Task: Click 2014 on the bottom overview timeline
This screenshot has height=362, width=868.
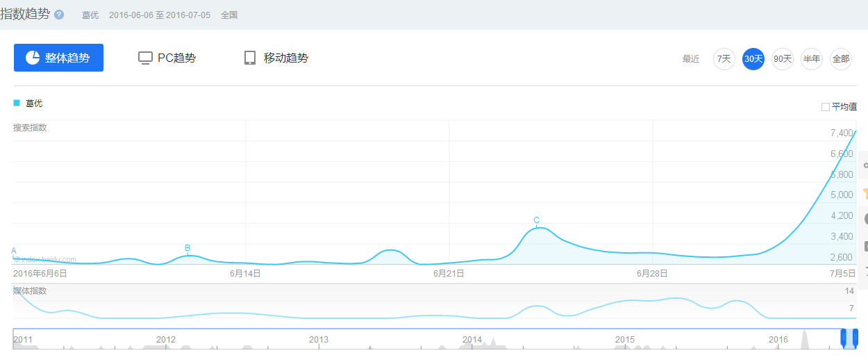Action: 472,339
